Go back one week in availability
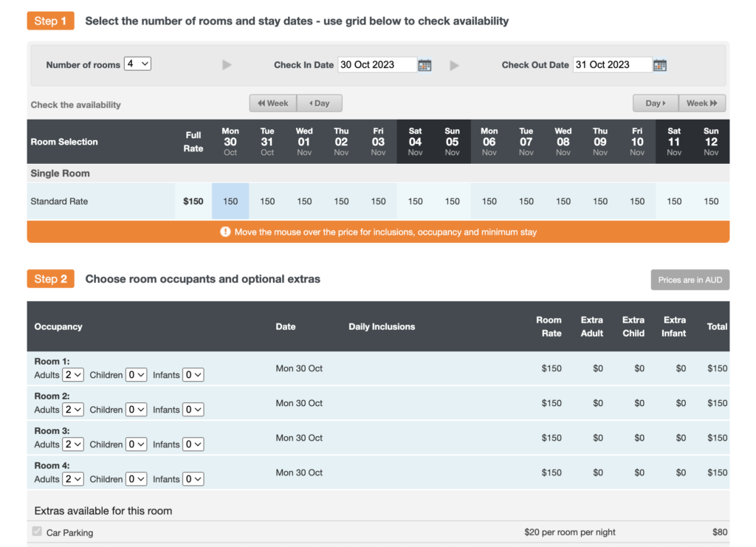Viewport: 756px width, 547px height. coord(273,103)
